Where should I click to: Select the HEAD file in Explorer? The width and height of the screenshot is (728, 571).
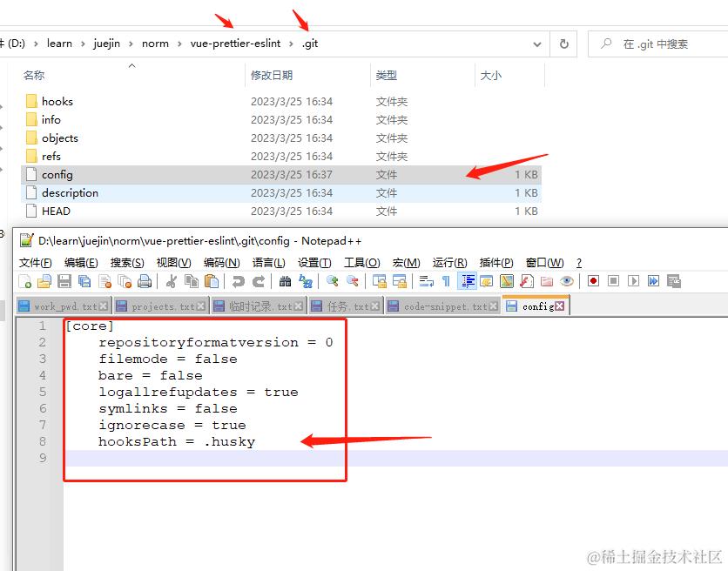click(x=57, y=212)
